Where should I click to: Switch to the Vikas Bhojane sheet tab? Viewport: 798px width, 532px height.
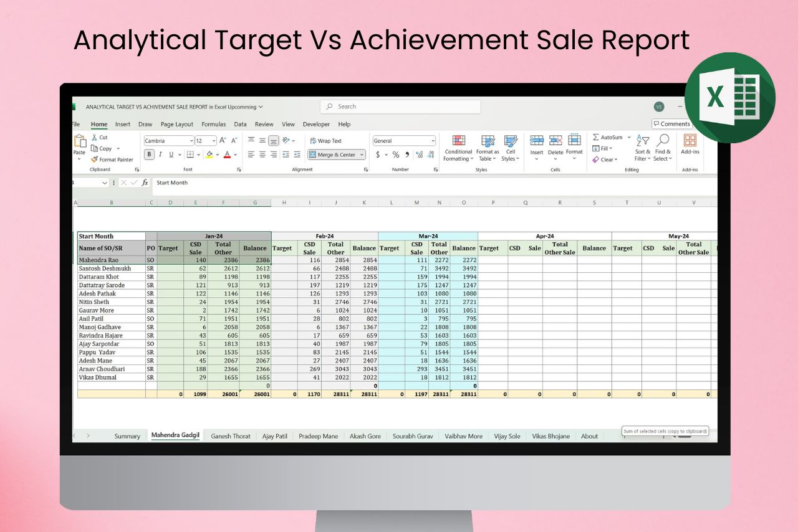pos(551,436)
